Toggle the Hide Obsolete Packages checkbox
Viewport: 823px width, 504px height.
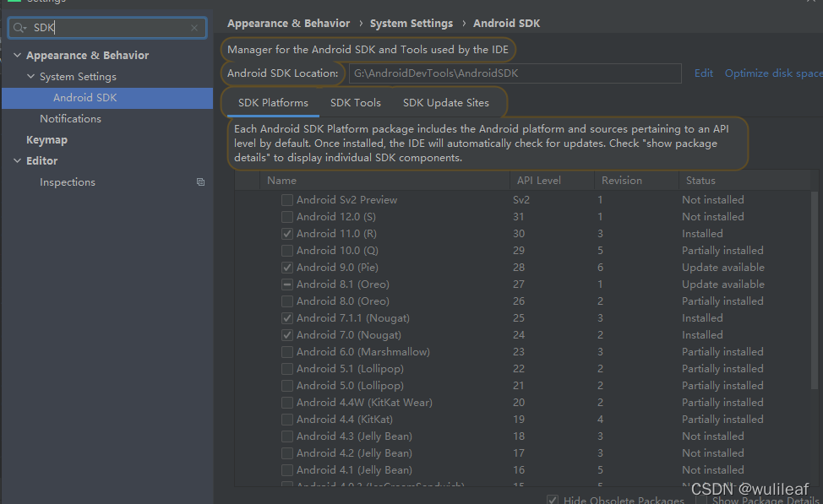point(553,500)
